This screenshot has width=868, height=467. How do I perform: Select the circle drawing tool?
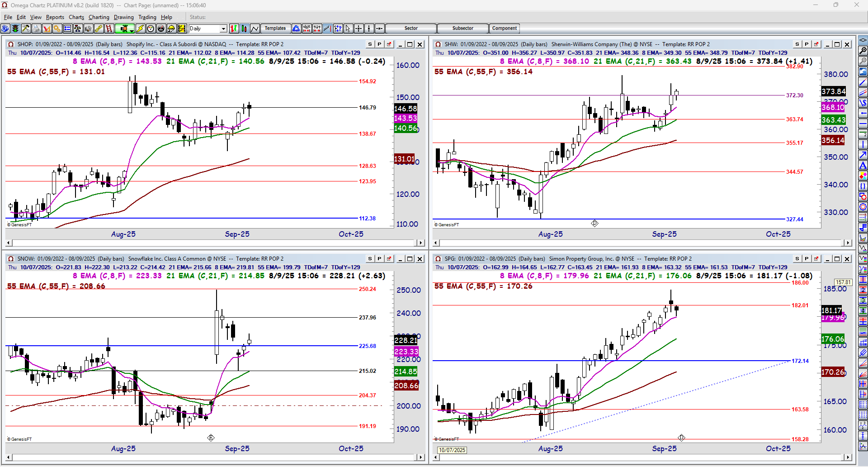863,207
